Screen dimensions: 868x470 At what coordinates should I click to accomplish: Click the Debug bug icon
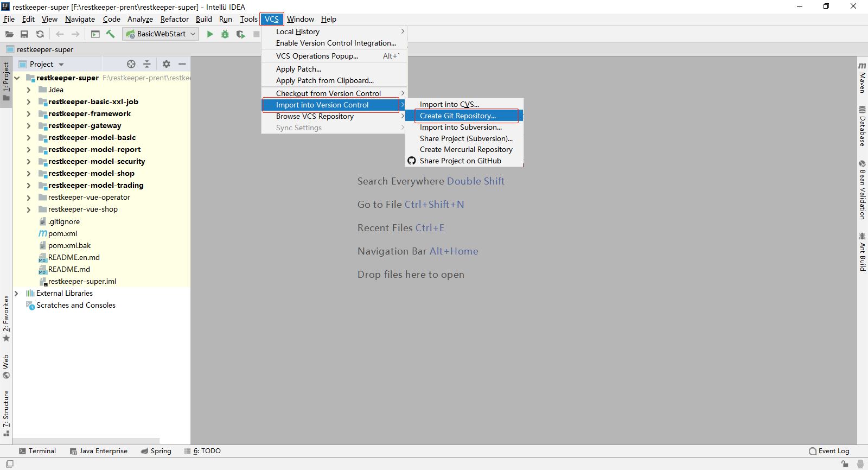[x=225, y=34]
